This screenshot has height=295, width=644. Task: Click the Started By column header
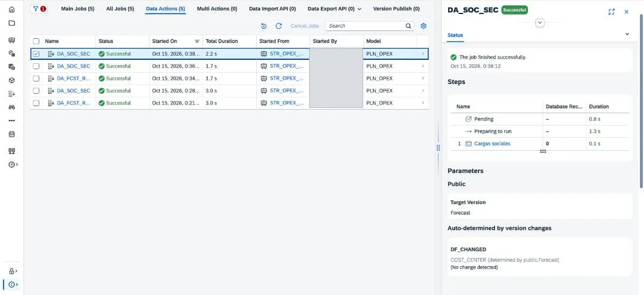tap(337, 41)
